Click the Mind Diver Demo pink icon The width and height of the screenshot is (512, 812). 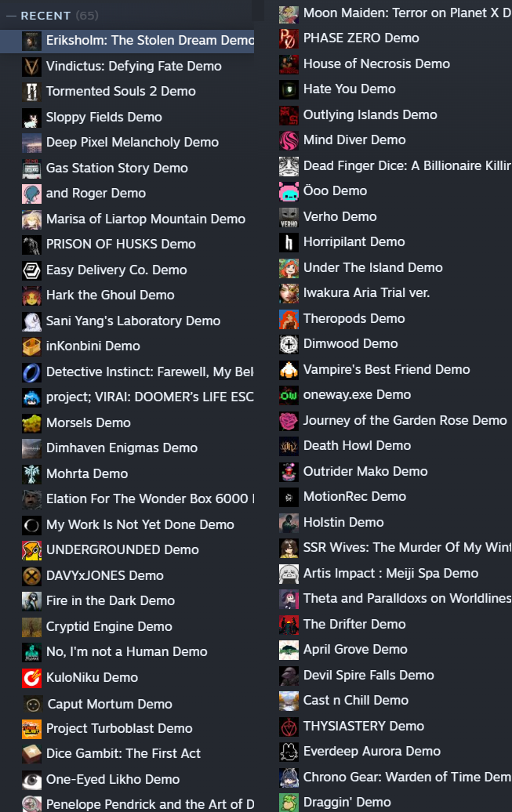[289, 140]
